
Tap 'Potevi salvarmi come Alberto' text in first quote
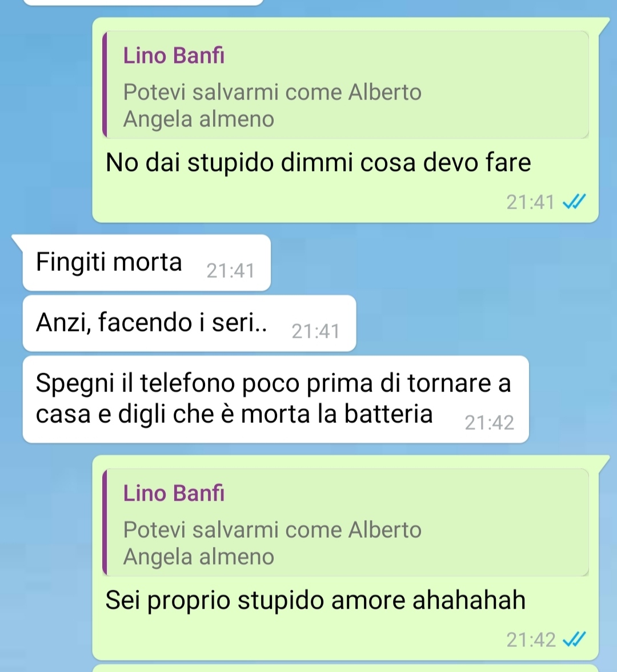tap(273, 92)
